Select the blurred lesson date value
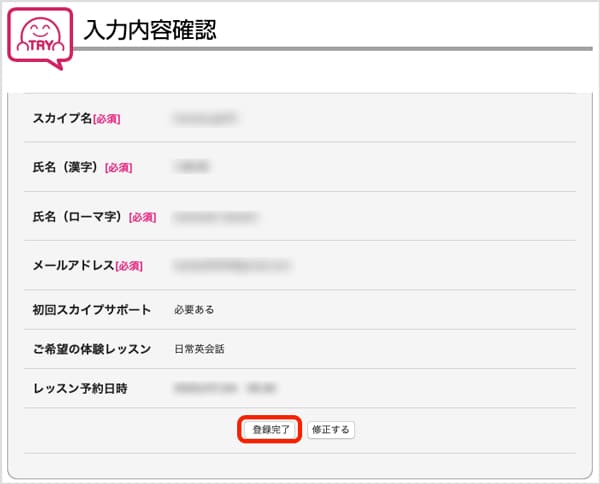This screenshot has height=484, width=600. (x=224, y=387)
